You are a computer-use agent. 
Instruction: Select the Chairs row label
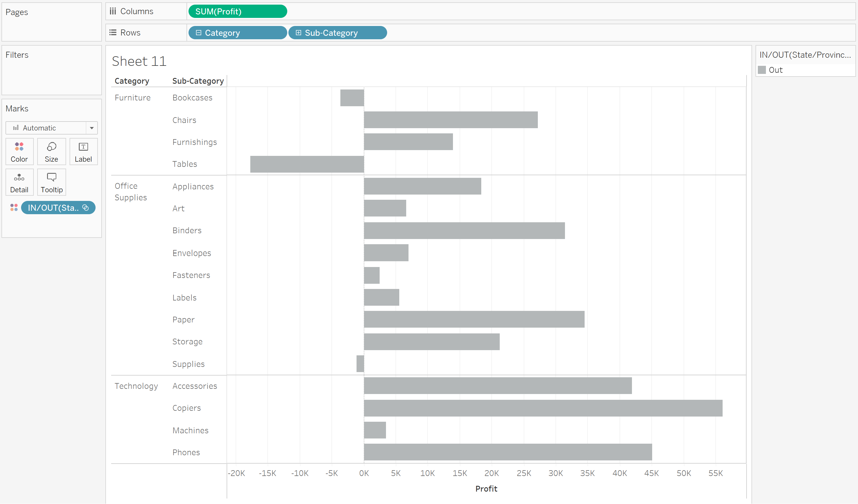(184, 120)
